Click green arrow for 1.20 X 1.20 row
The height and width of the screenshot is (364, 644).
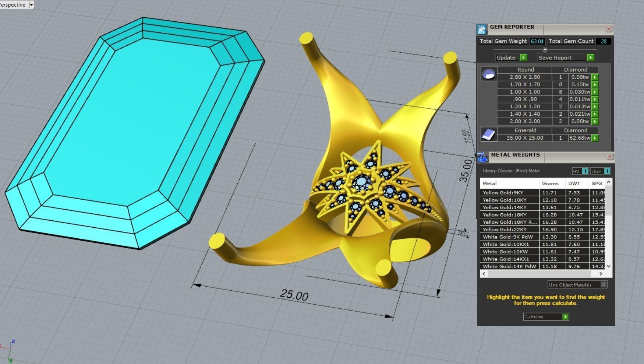coord(595,106)
